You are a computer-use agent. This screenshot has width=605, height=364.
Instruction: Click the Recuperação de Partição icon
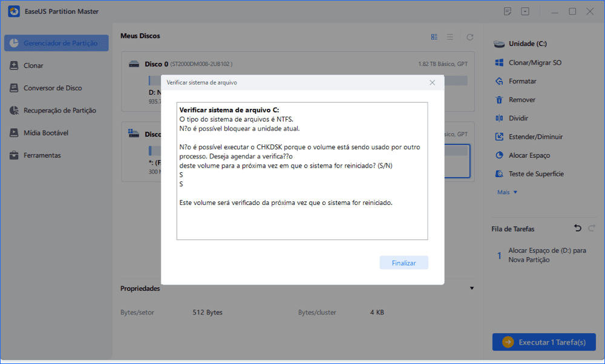pos(14,110)
